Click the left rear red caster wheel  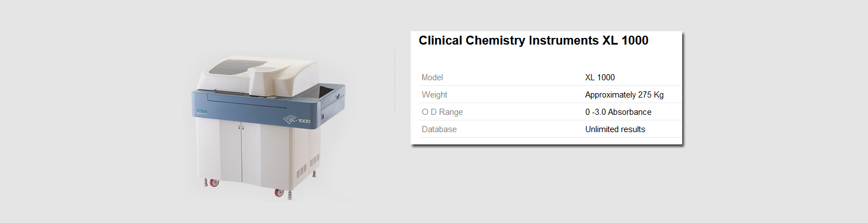point(214,182)
